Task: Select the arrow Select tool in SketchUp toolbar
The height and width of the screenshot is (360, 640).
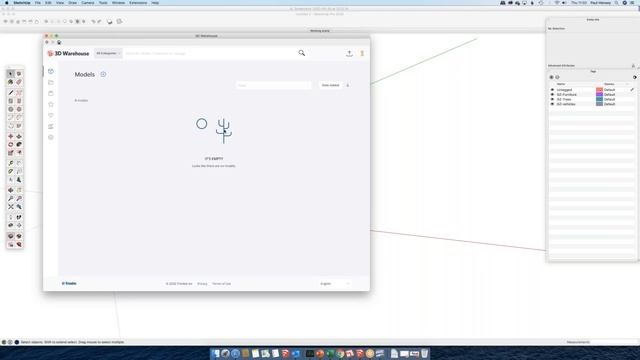Action: coord(11,74)
